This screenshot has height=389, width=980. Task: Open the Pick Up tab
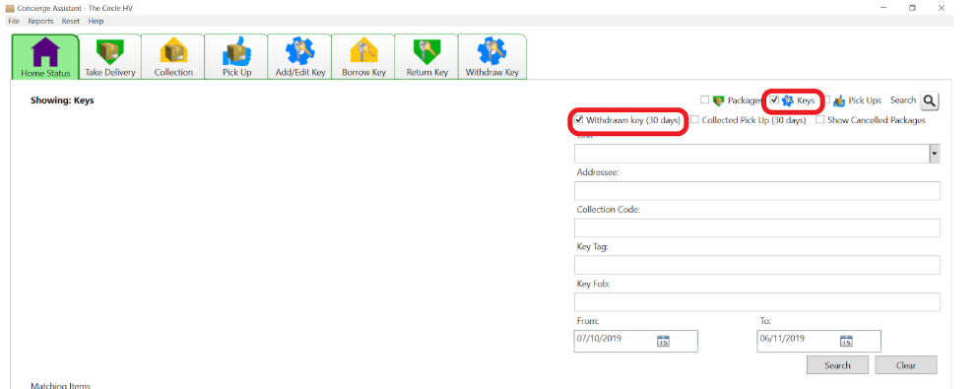click(x=237, y=57)
